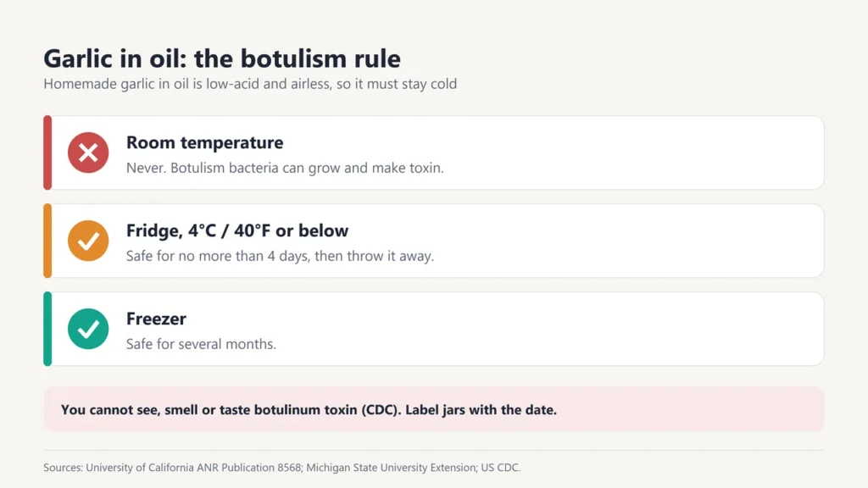Screen dimensions: 868x488
Task: Click the subtitle about homemade garlic in oil
Action: coord(250,84)
